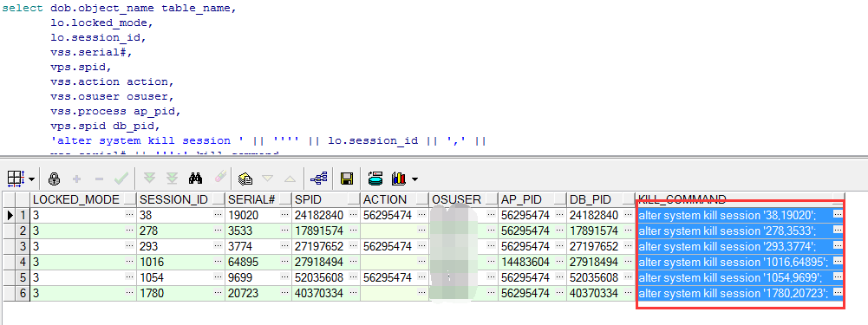
Task: Click the 'select' keyword in editor
Action: tap(23, 9)
